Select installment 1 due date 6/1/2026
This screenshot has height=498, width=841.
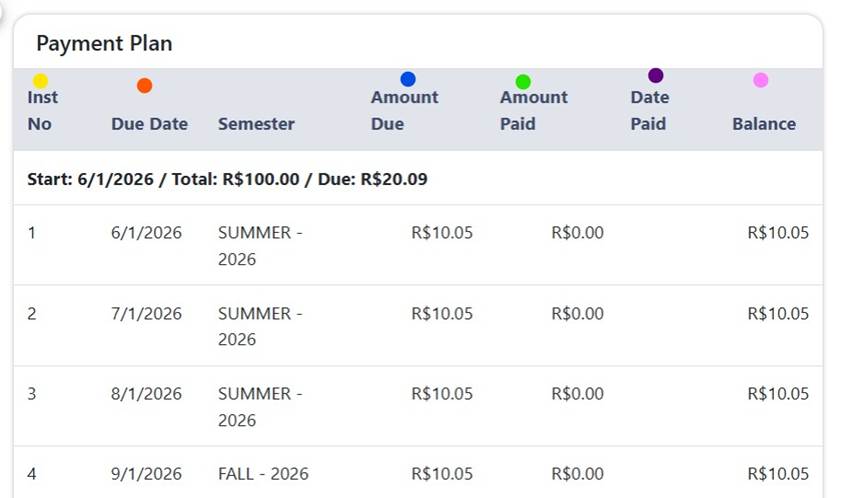click(x=146, y=232)
